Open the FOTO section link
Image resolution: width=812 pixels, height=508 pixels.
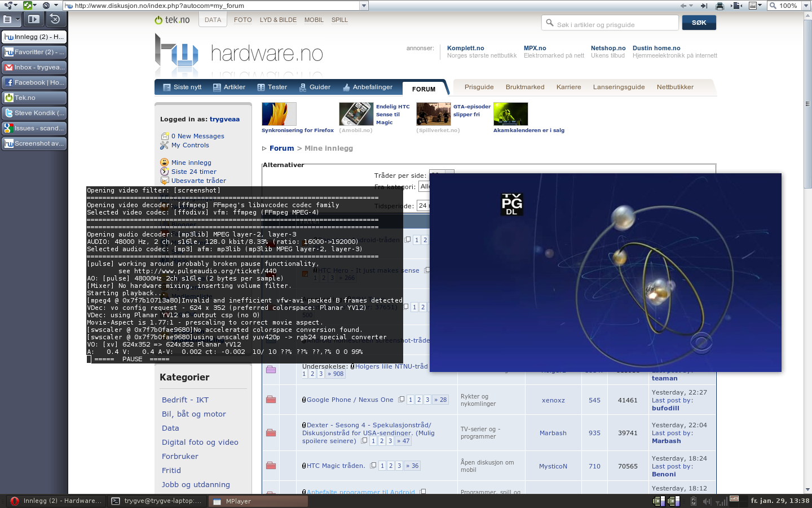tap(243, 20)
